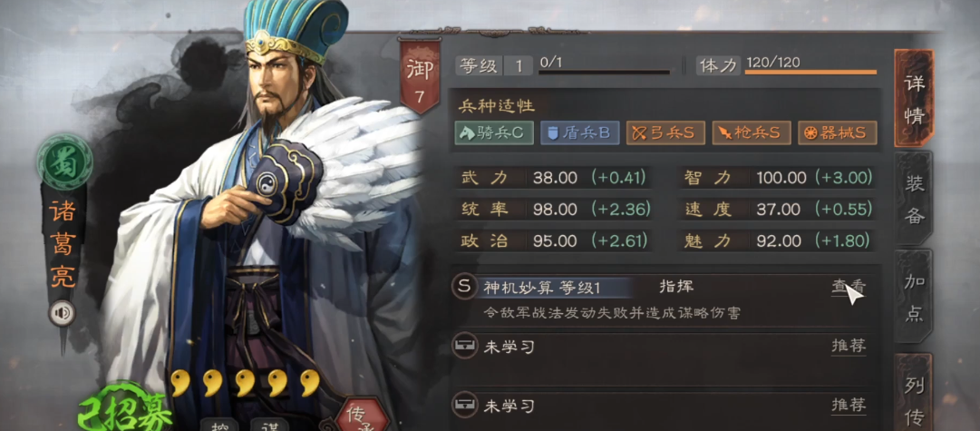980x431 pixels.
Task: Open the first unlearned skill slot icon
Action: 464,346
